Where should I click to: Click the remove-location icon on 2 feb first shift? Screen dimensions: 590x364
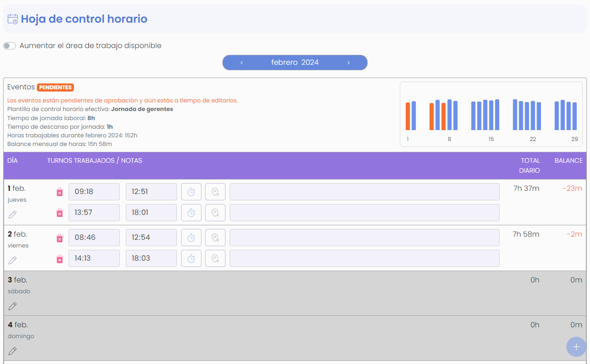coord(215,237)
